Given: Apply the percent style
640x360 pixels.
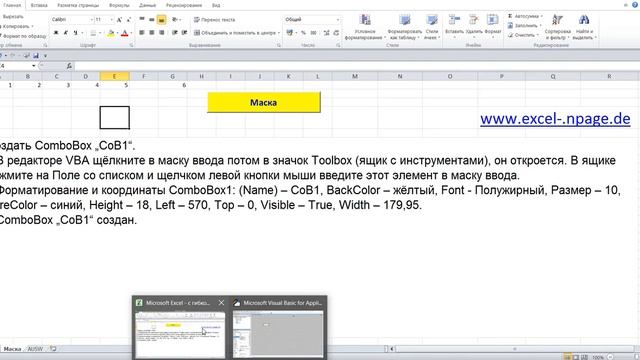Looking at the screenshot, I should 303,33.
